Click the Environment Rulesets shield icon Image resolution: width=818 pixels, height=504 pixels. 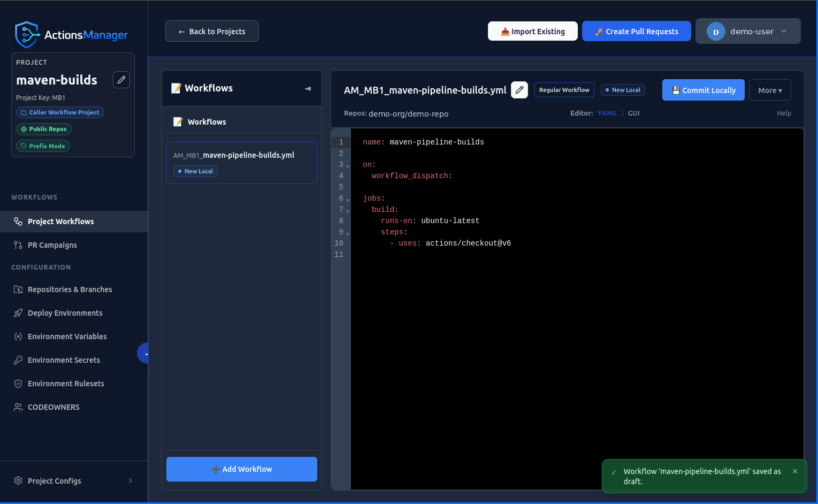click(x=18, y=384)
